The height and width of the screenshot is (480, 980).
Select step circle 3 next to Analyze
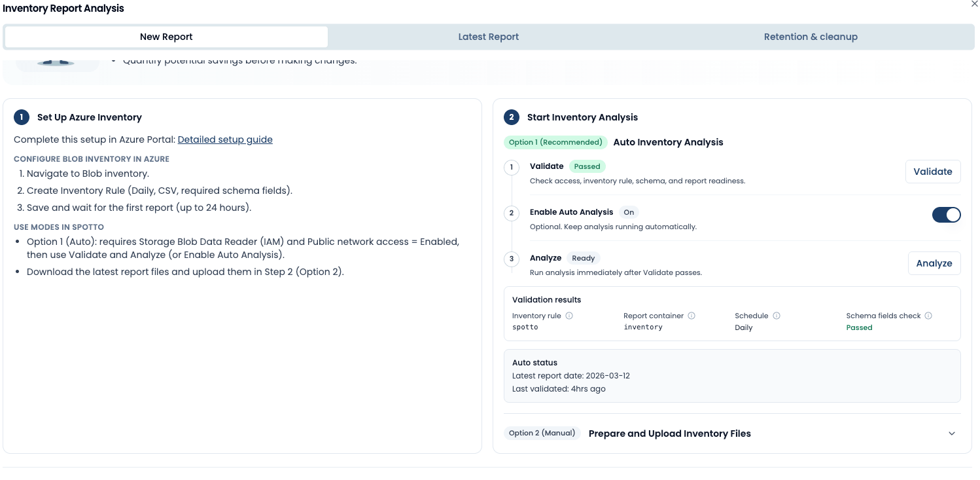[512, 259]
